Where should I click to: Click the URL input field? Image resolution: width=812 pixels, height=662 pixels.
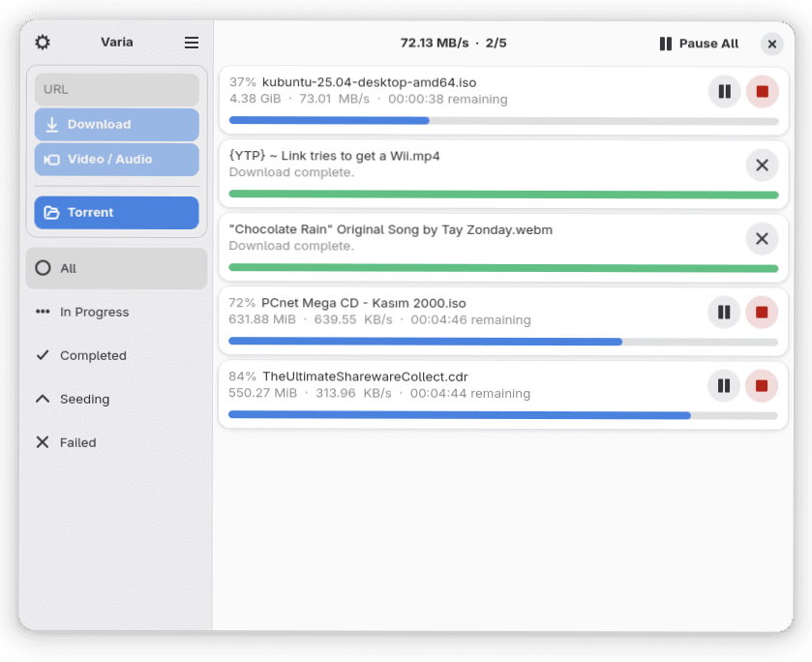[x=117, y=89]
